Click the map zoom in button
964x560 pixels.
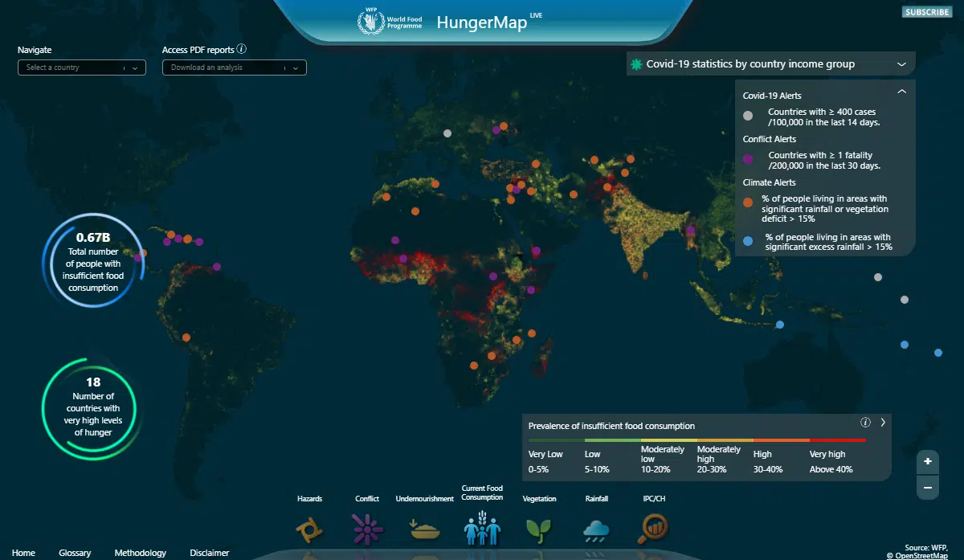[x=928, y=462]
